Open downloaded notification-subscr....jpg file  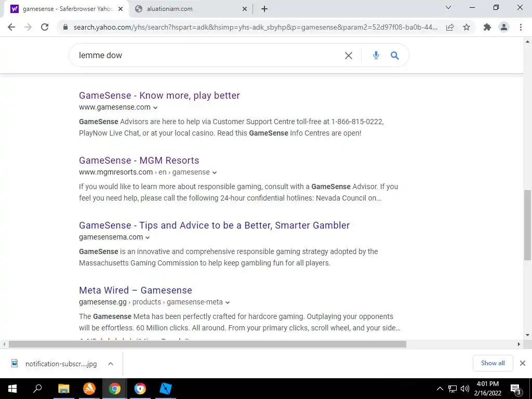[x=54, y=364]
